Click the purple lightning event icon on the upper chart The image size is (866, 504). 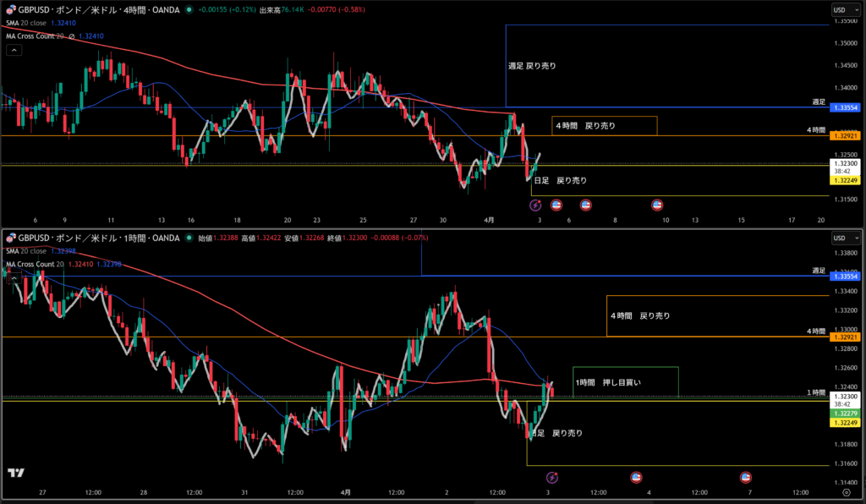534,205
